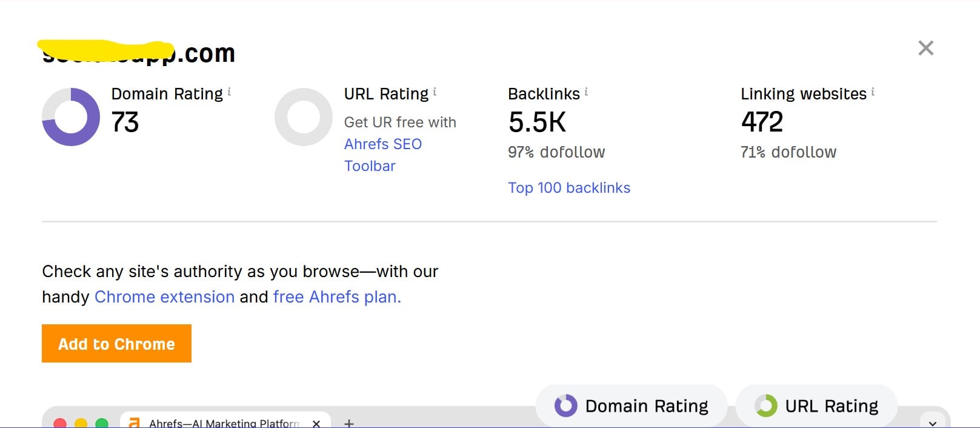The image size is (980, 428).
Task: Click the gray URL Rating donut chart
Action: click(x=304, y=117)
